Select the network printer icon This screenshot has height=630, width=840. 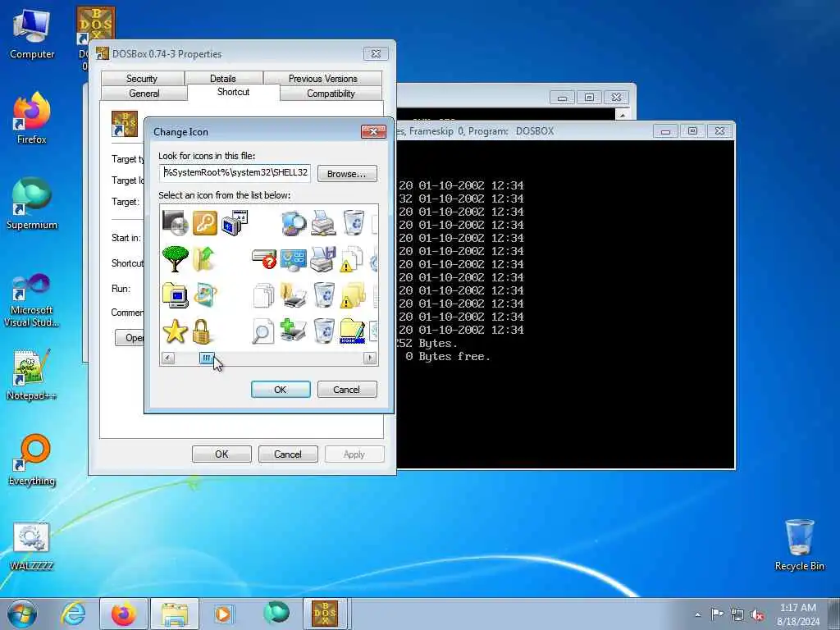pyautogui.click(x=323, y=222)
